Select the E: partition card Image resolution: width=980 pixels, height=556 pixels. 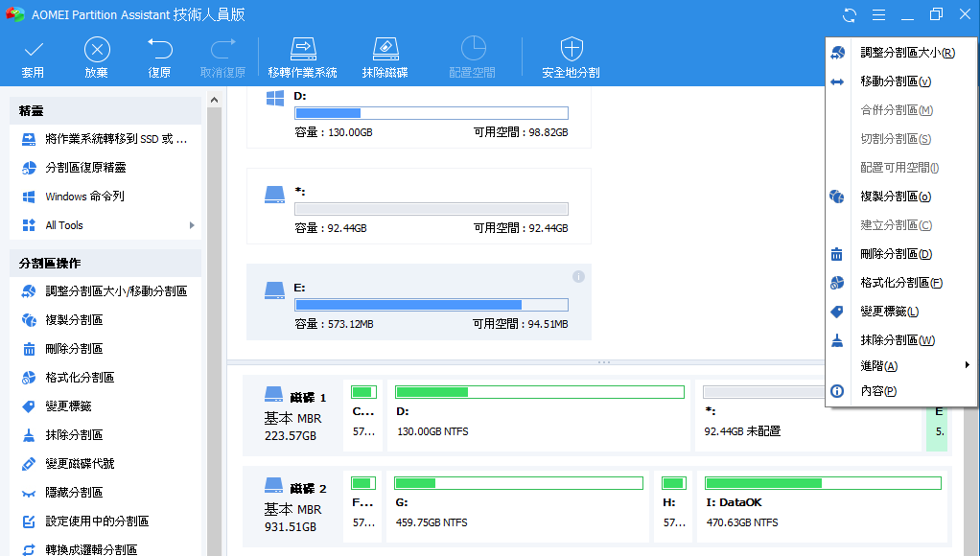pyautogui.click(x=419, y=302)
